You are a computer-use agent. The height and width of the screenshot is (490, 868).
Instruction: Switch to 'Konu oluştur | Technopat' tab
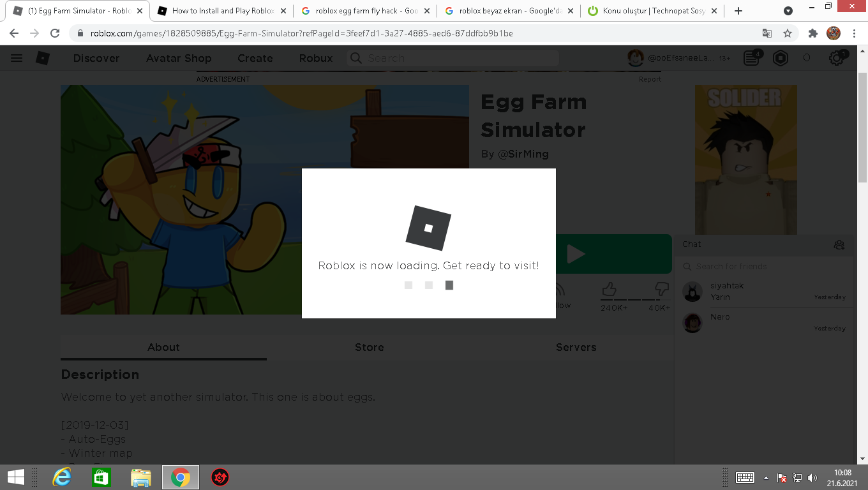[x=653, y=11]
